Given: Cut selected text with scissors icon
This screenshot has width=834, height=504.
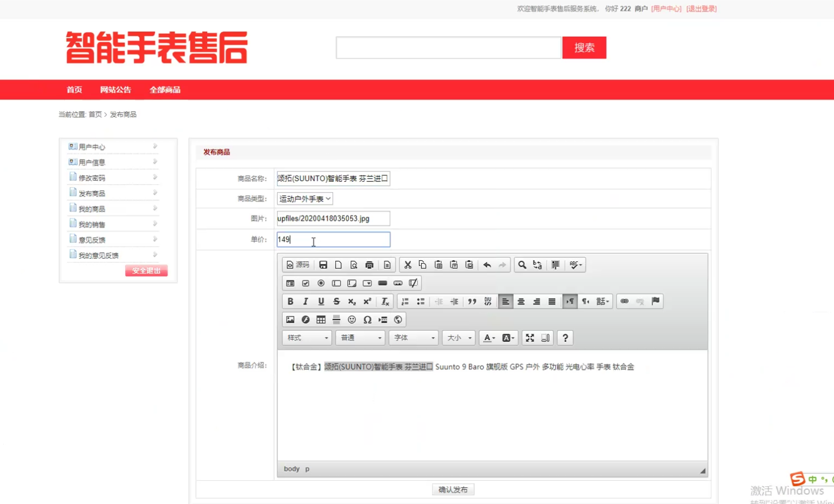Looking at the screenshot, I should coord(407,265).
